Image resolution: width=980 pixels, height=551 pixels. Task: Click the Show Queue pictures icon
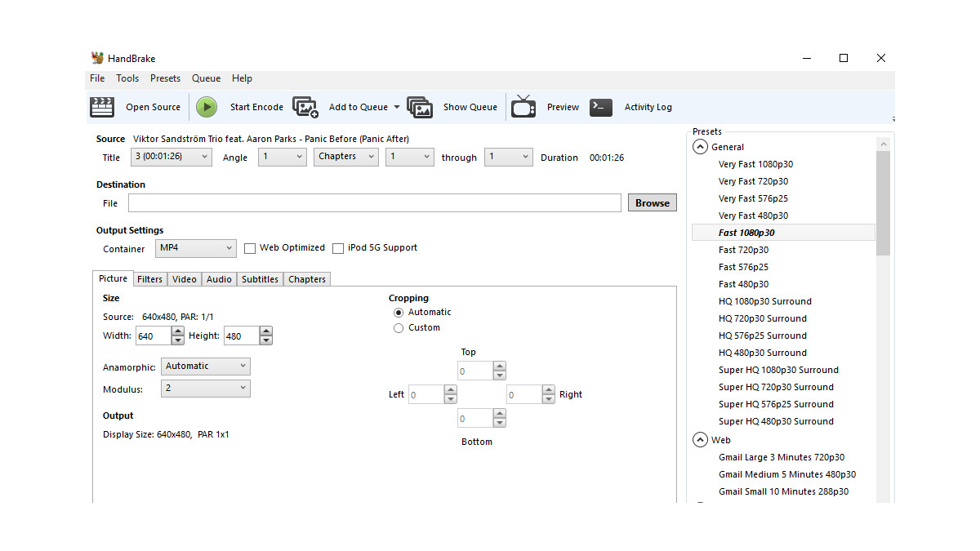(420, 107)
